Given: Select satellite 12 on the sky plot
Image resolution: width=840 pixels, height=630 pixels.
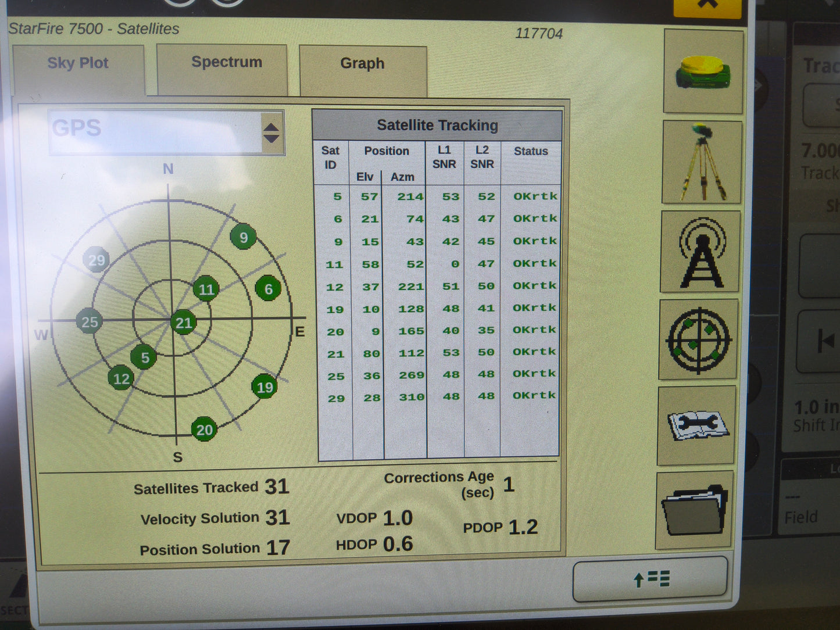Looking at the screenshot, I should point(121,379).
